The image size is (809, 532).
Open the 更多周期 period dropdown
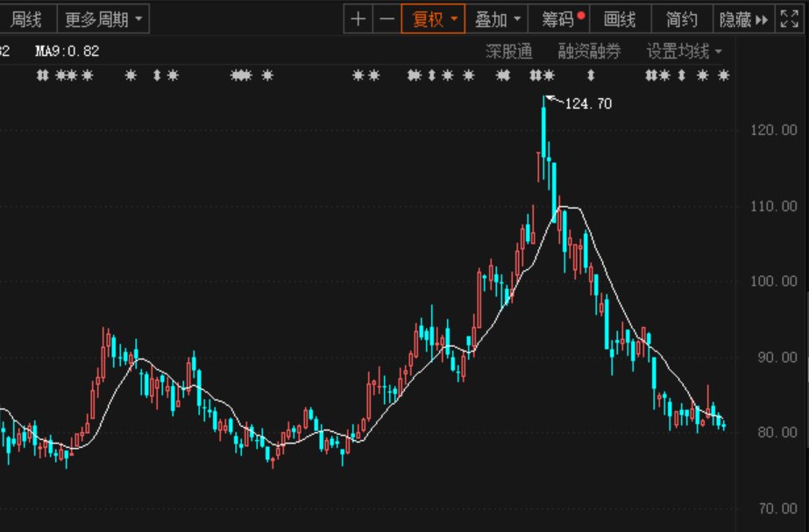[x=103, y=19]
